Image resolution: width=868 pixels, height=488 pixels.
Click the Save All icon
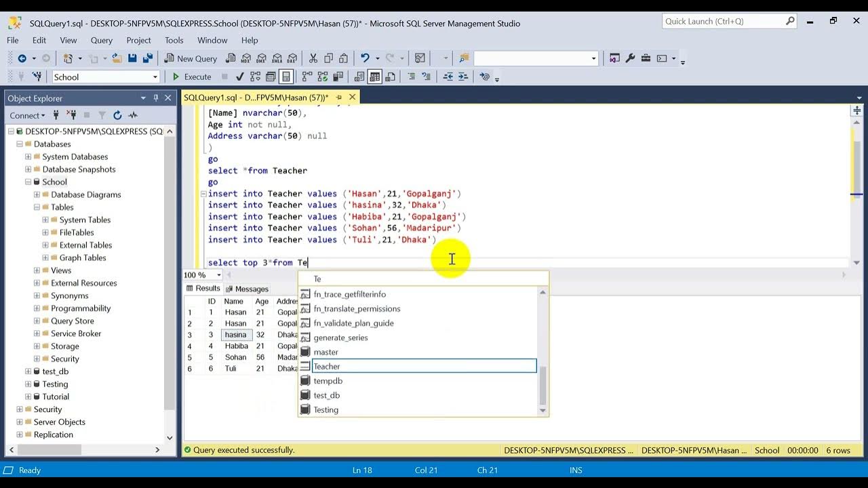(146, 58)
